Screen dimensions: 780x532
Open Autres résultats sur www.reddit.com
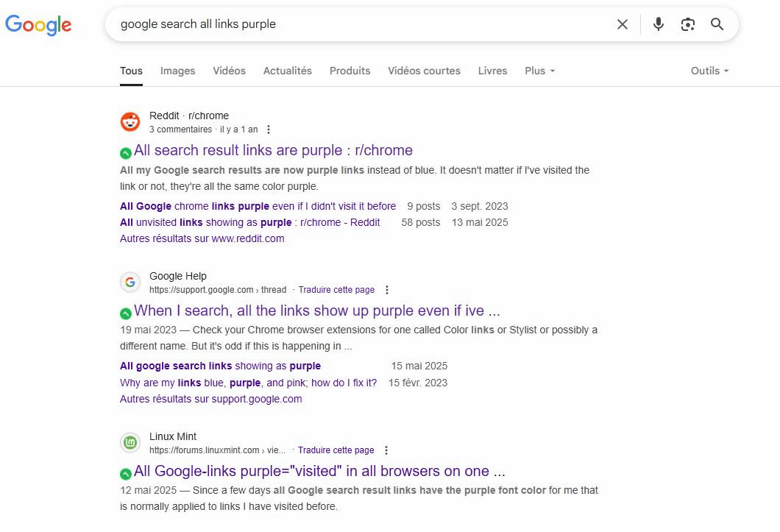point(202,238)
